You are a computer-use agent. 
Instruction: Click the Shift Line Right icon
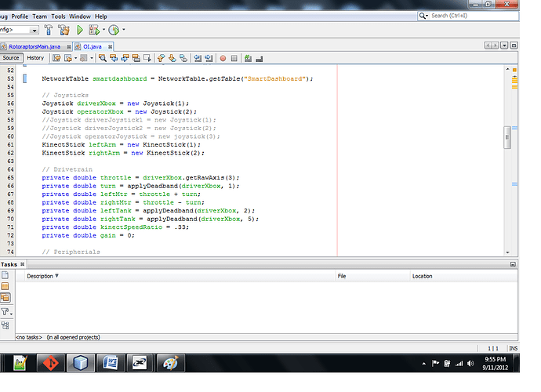click(209, 58)
